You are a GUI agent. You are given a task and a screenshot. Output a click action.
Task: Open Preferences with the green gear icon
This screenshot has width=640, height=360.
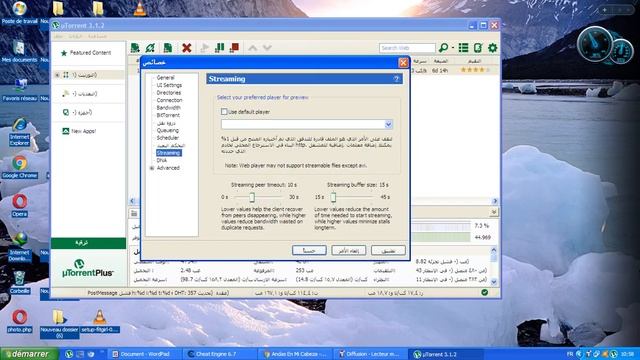(x=493, y=48)
